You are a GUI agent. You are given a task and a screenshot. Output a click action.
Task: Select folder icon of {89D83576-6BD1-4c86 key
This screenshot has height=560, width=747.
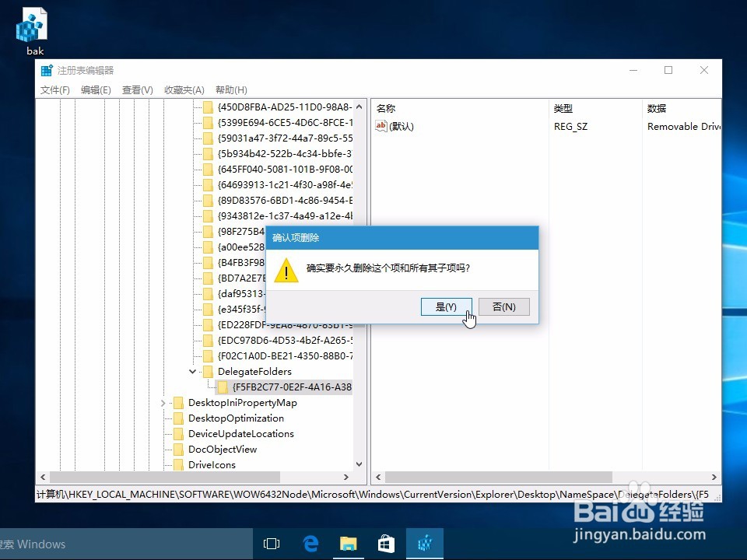tap(209, 201)
